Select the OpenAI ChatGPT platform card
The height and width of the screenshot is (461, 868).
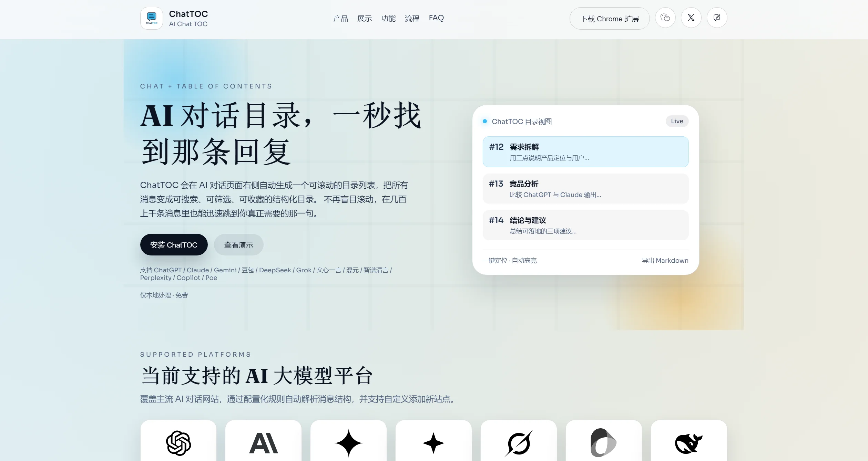178,441
